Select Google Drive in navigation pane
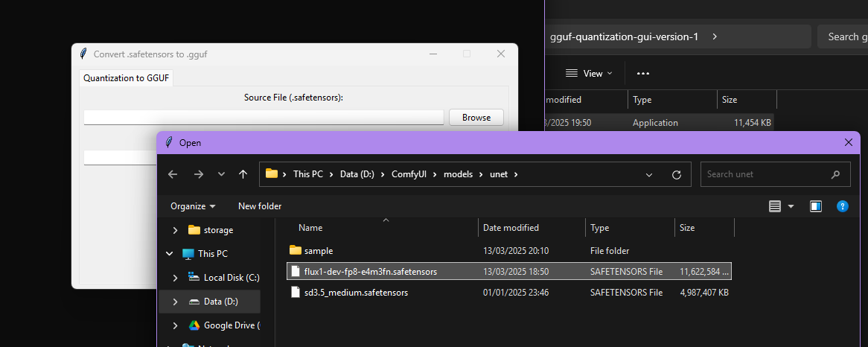The height and width of the screenshot is (347, 868). click(231, 325)
